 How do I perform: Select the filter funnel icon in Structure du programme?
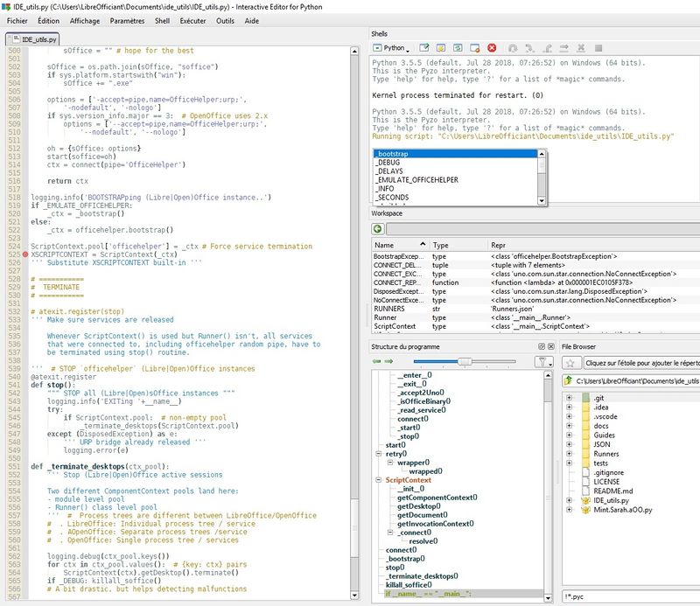click(x=542, y=361)
